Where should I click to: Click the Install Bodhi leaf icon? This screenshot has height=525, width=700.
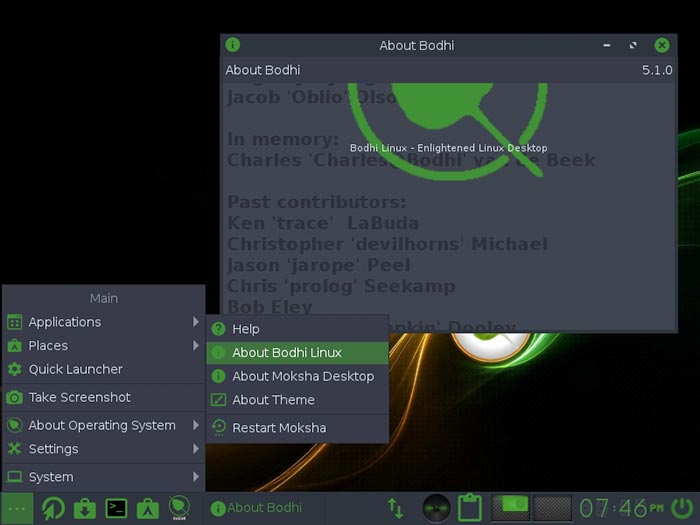[179, 508]
